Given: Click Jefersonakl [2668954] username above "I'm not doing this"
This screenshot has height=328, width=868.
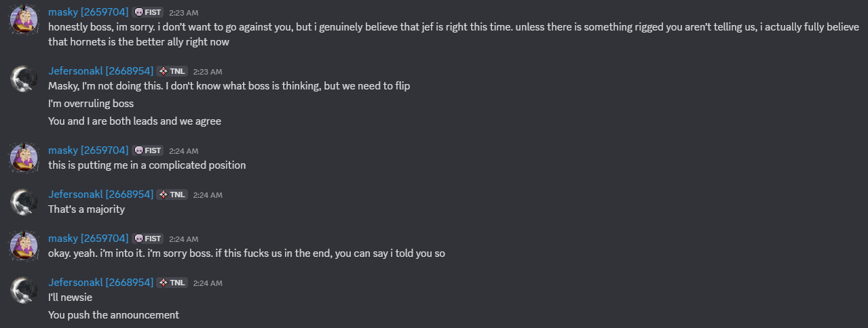Looking at the screenshot, I should 100,70.
